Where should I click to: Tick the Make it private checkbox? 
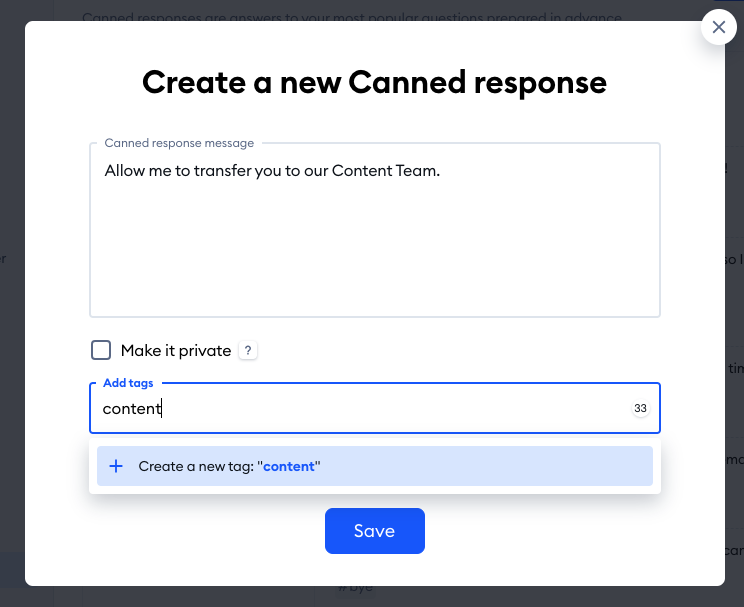click(x=101, y=350)
